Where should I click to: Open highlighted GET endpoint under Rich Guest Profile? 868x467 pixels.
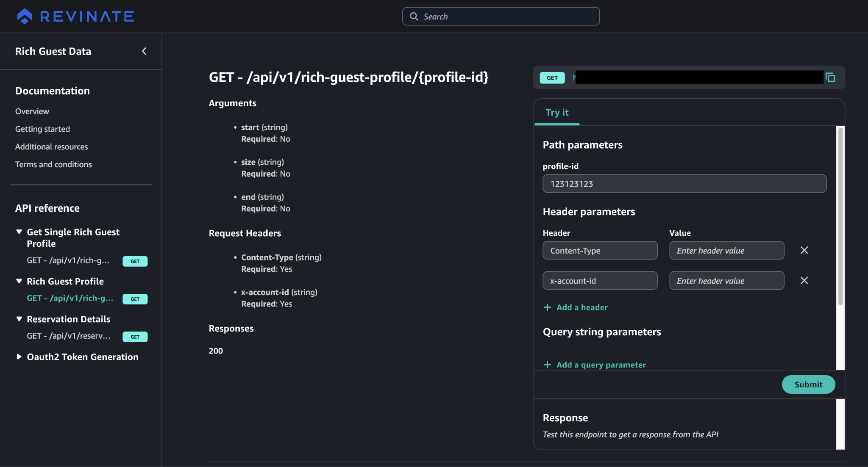click(70, 298)
